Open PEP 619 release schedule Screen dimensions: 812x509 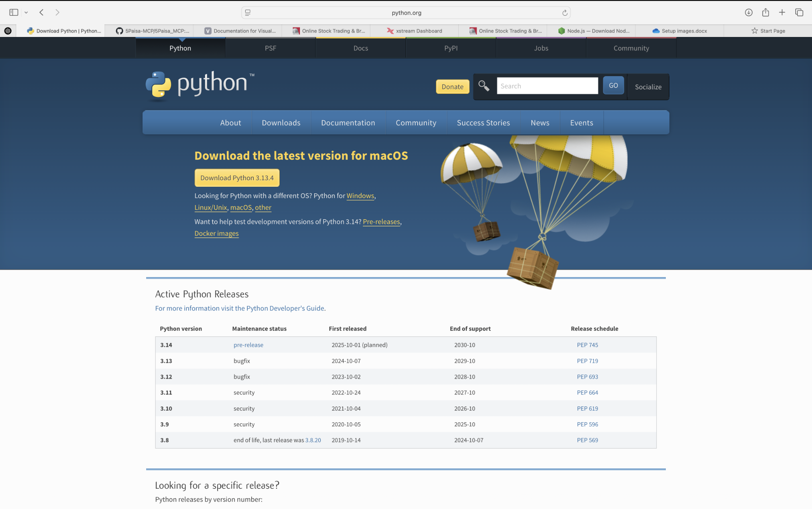click(x=588, y=409)
